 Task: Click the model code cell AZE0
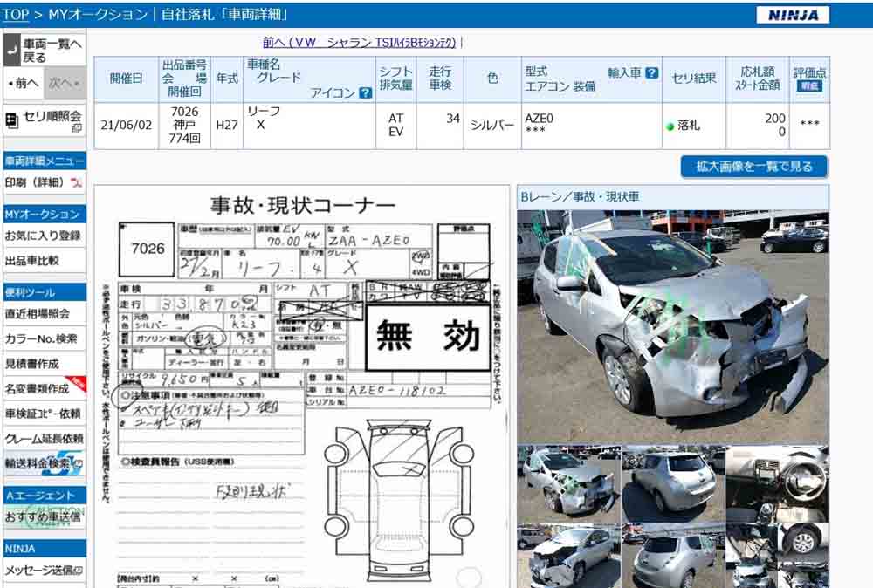click(x=591, y=125)
